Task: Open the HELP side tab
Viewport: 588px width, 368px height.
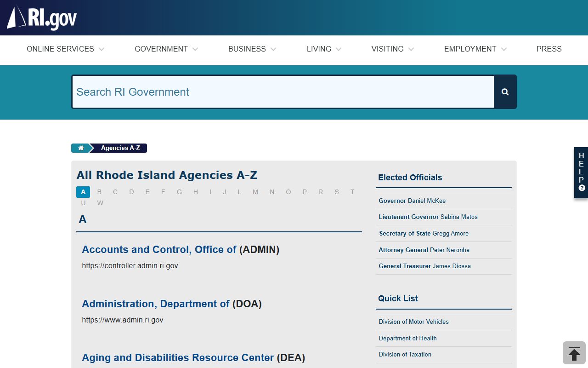Action: click(581, 172)
